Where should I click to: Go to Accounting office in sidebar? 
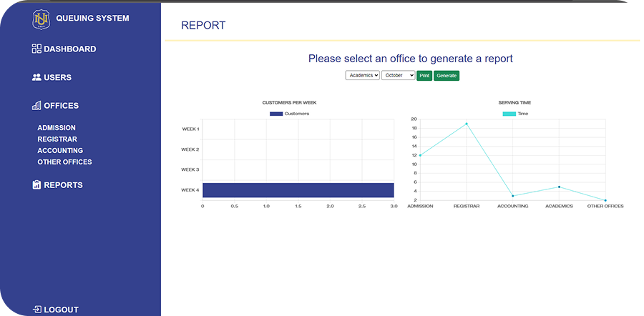pos(60,151)
